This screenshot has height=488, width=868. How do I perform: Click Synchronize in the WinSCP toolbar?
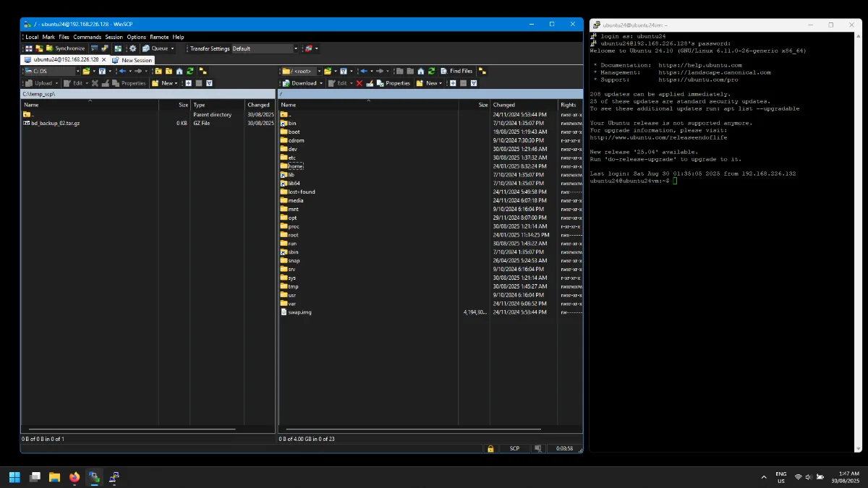[x=66, y=48]
